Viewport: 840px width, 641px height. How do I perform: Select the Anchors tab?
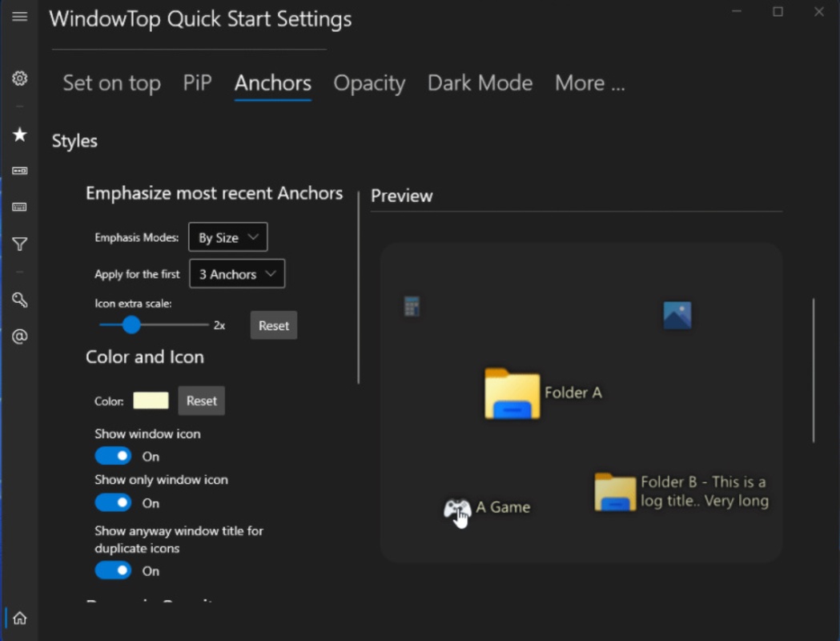click(273, 83)
